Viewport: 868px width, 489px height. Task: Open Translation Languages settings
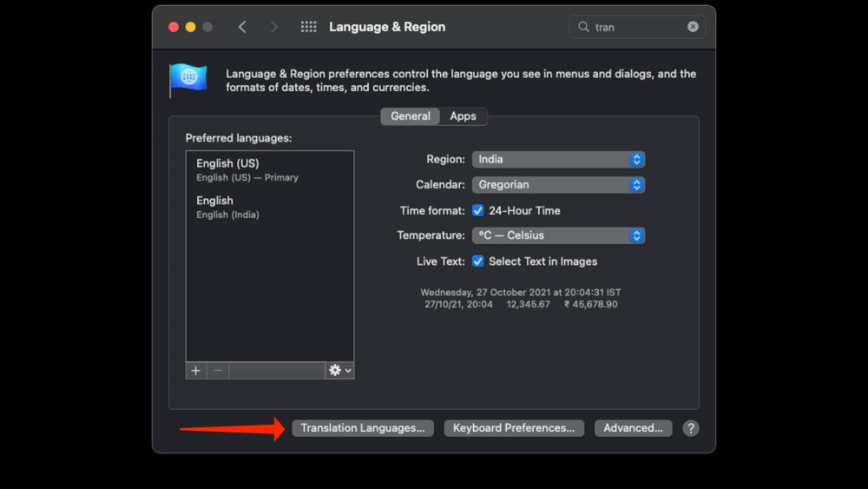pos(363,428)
